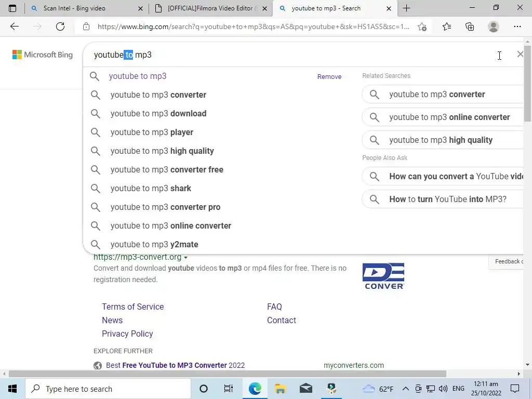532x399 pixels.
Task: Open the clock showing 12:11 am
Action: point(486,389)
